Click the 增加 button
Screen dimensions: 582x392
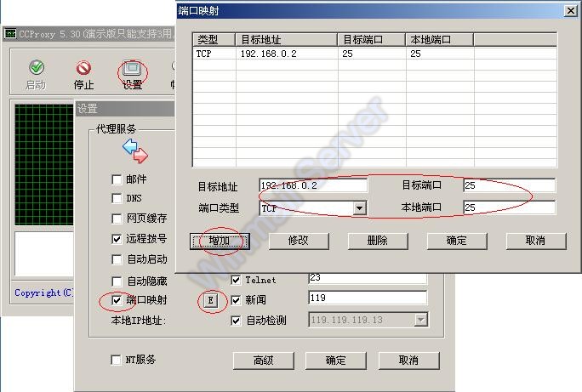click(220, 241)
